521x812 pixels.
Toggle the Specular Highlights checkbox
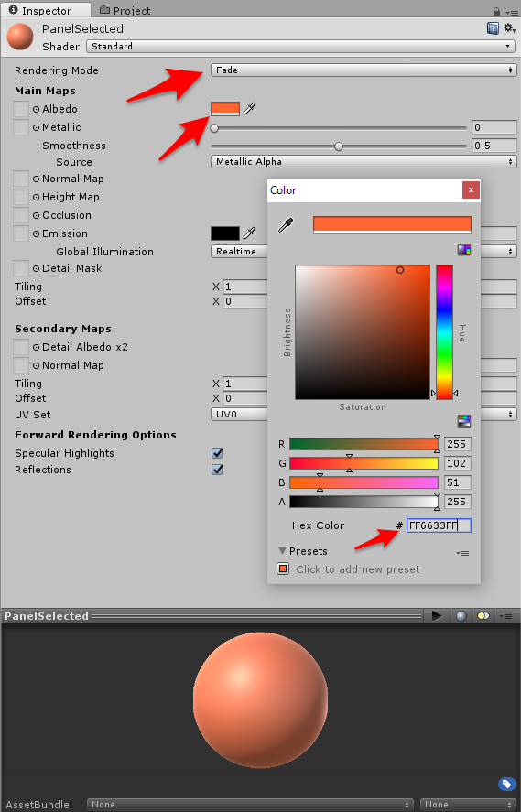(218, 453)
